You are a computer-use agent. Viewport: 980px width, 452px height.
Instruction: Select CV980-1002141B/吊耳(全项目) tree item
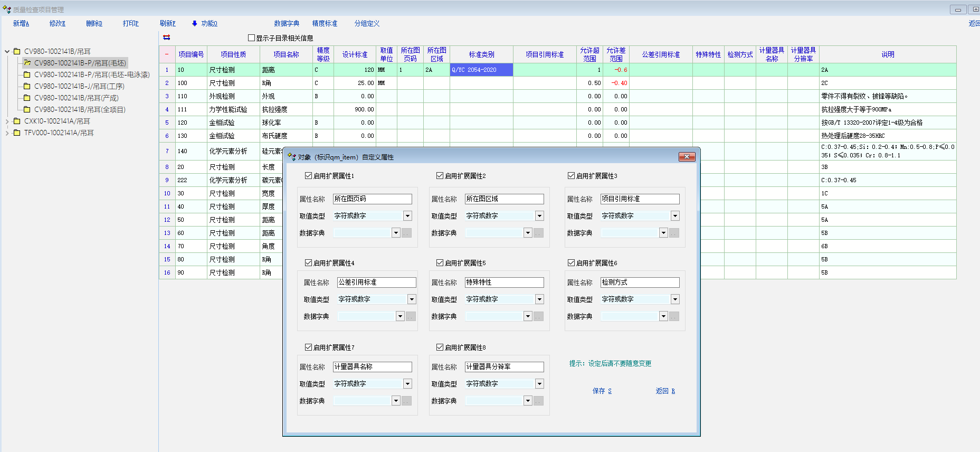(x=80, y=109)
